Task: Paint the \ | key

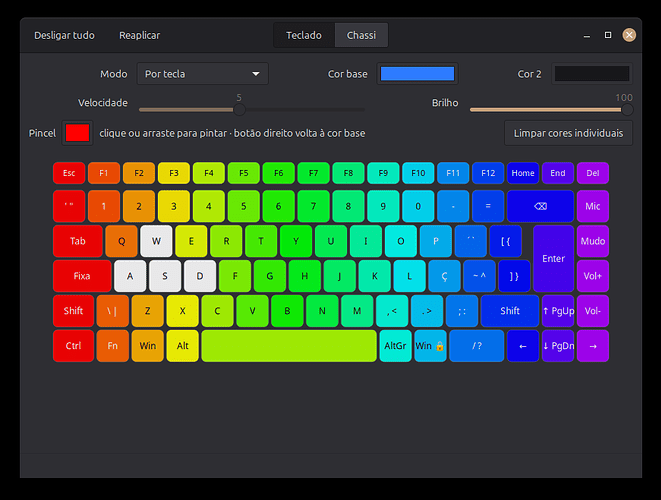Action: pos(113,311)
